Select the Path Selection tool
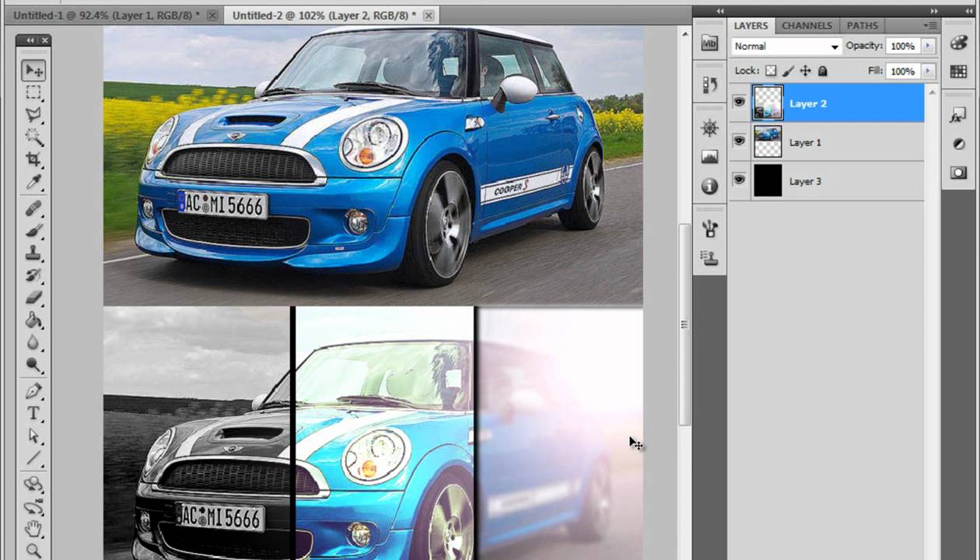This screenshot has height=560, width=980. (x=33, y=435)
